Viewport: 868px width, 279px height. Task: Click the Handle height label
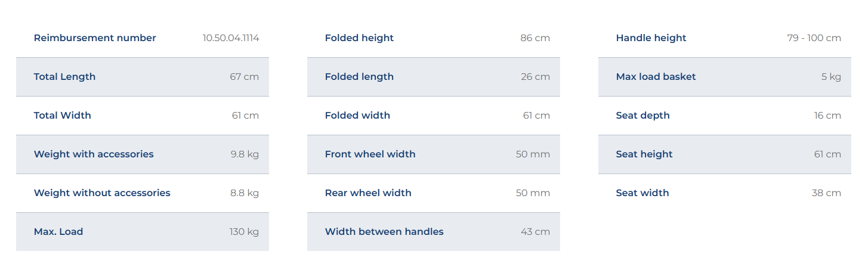pyautogui.click(x=651, y=38)
